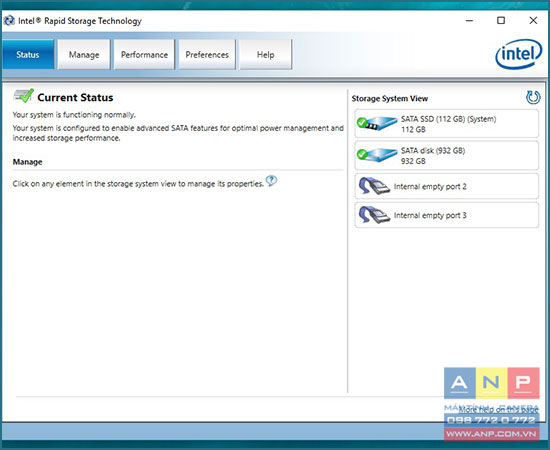Click the Internal empty port 2 cable icon
Screen dimensions: 550x450
click(374, 186)
